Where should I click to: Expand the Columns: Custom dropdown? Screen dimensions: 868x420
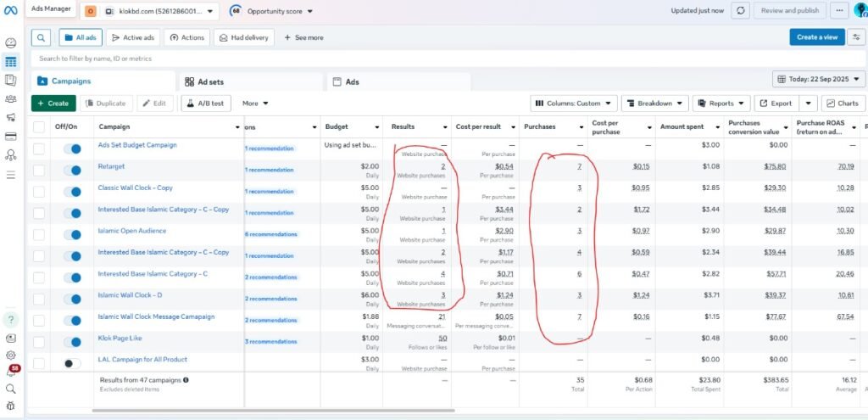(573, 104)
